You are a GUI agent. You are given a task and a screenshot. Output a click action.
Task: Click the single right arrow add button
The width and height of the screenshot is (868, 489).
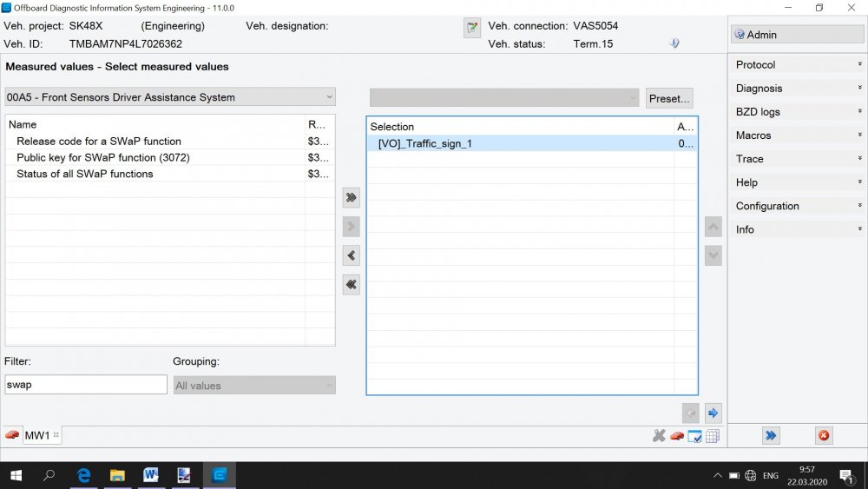(351, 227)
